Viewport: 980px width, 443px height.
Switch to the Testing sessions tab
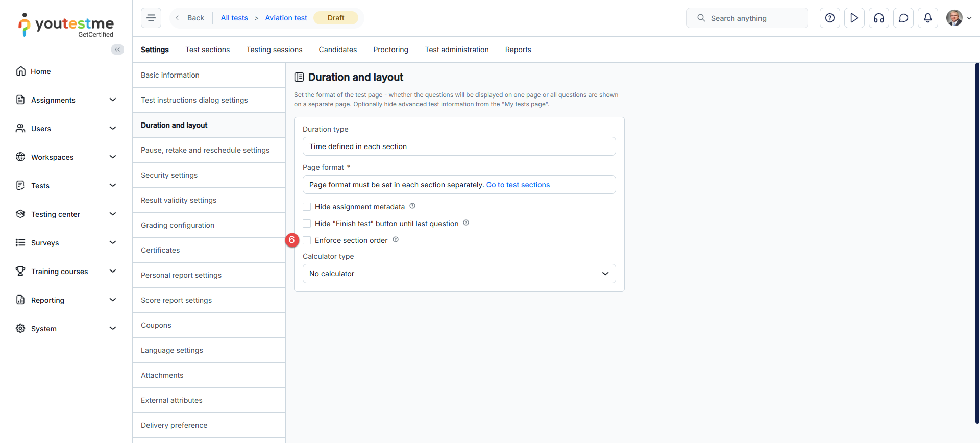pos(274,50)
